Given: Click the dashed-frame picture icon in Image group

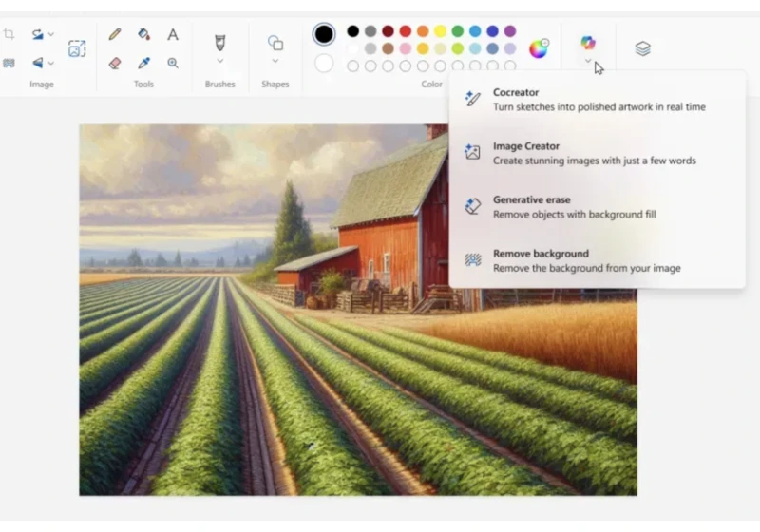Looking at the screenshot, I should tap(77, 48).
